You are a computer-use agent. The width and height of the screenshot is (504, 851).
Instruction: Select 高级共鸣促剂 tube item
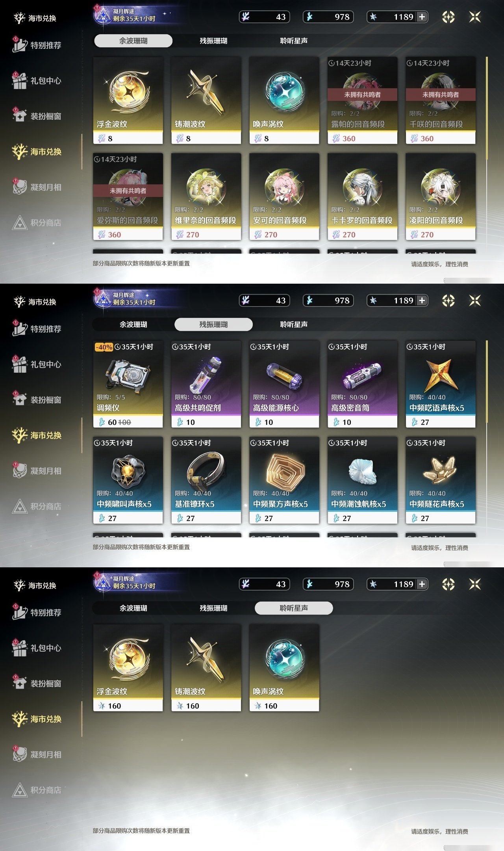click(x=206, y=384)
